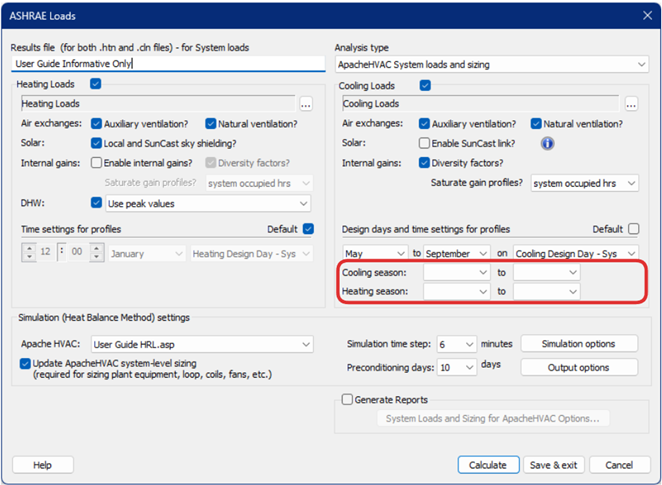
Task: Toggle the Cooling Loads checkbox
Action: [x=425, y=86]
